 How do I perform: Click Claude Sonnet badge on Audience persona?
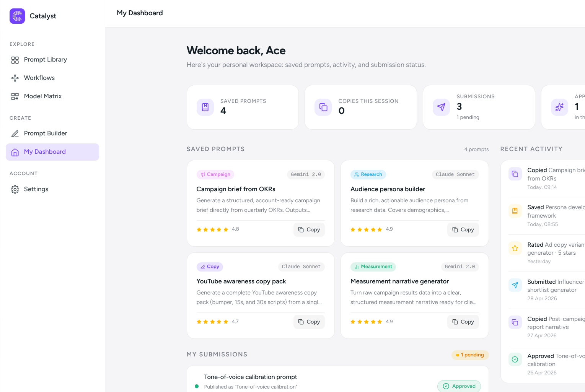pyautogui.click(x=455, y=174)
